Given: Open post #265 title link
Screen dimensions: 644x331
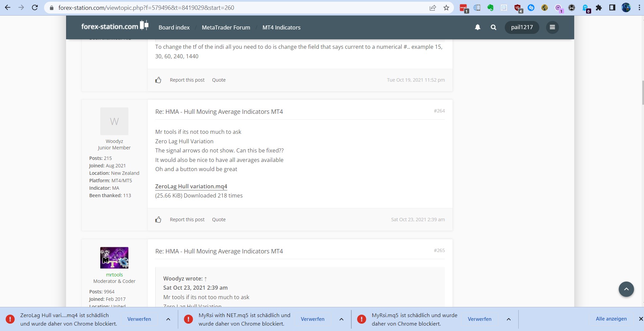Looking at the screenshot, I should click(x=219, y=251).
